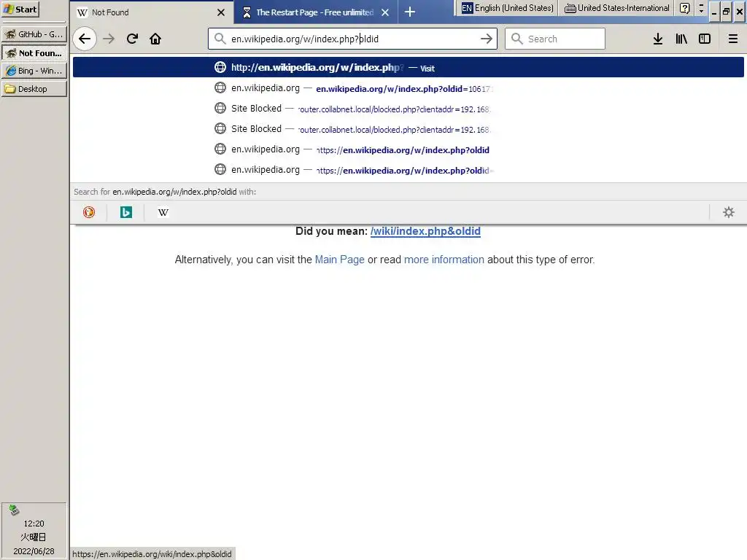This screenshot has width=747, height=560.
Task: Switch to Not Found taskbar window
Action: point(34,52)
